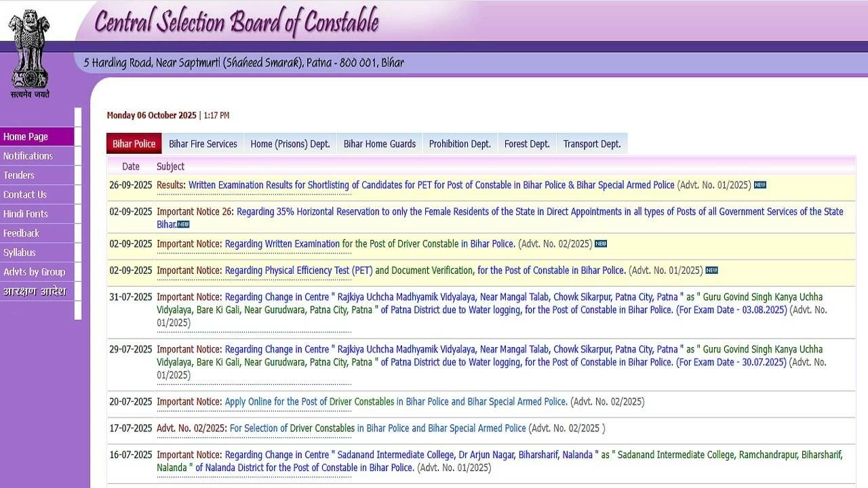The width and height of the screenshot is (868, 488).
Task: Select the Bihar Home Guards tab
Action: [x=379, y=144]
